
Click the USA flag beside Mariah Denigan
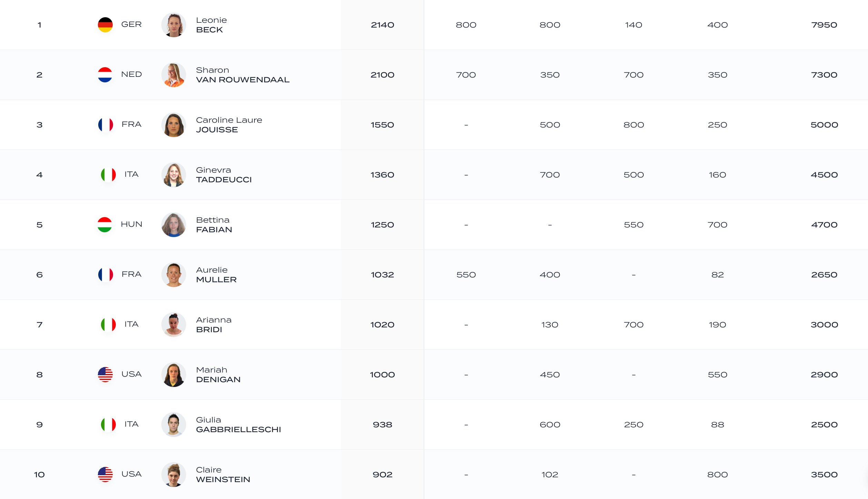(x=105, y=375)
